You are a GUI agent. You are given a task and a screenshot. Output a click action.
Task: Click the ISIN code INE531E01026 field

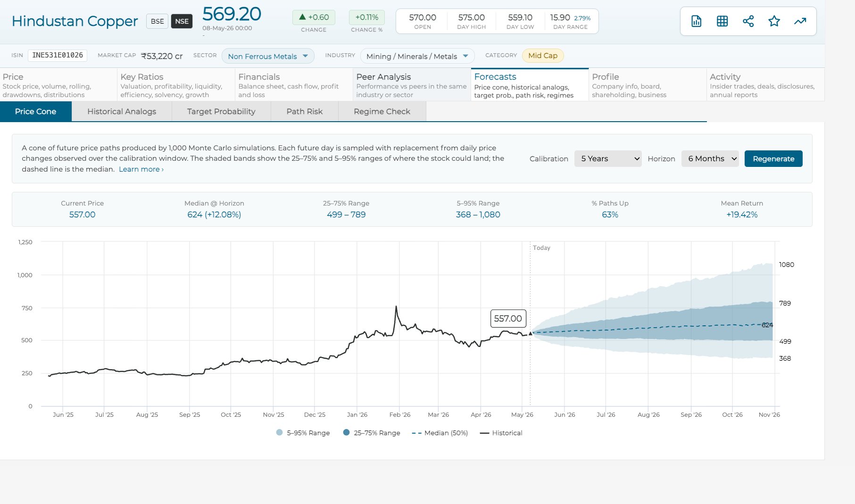pos(58,55)
